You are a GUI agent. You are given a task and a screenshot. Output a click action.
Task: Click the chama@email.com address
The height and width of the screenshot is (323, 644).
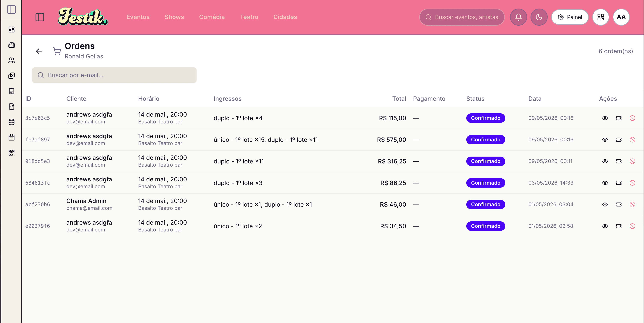coord(89,208)
